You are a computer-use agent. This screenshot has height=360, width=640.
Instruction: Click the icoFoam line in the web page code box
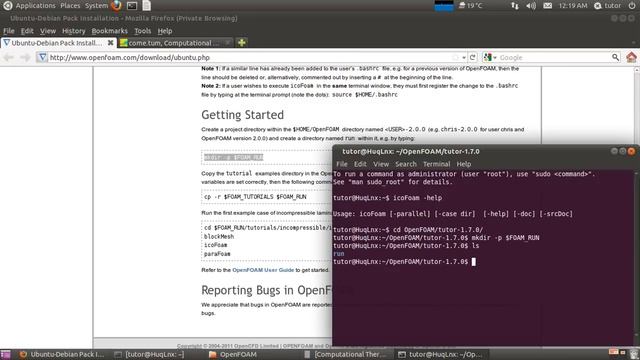tap(216, 245)
